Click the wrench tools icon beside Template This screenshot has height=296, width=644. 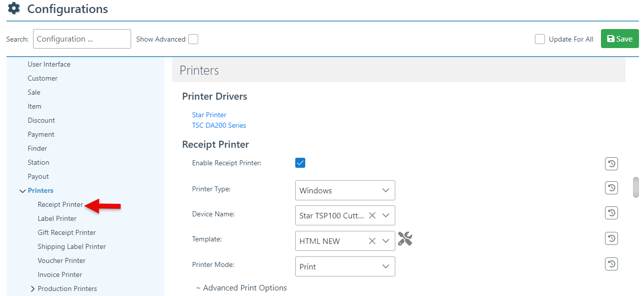pos(405,239)
